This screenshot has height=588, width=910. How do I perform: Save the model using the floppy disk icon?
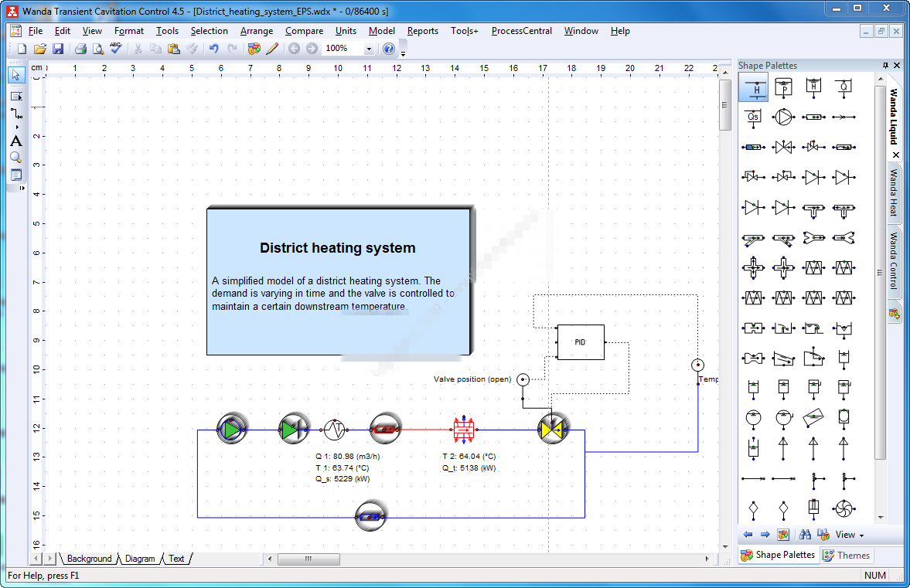(x=57, y=49)
